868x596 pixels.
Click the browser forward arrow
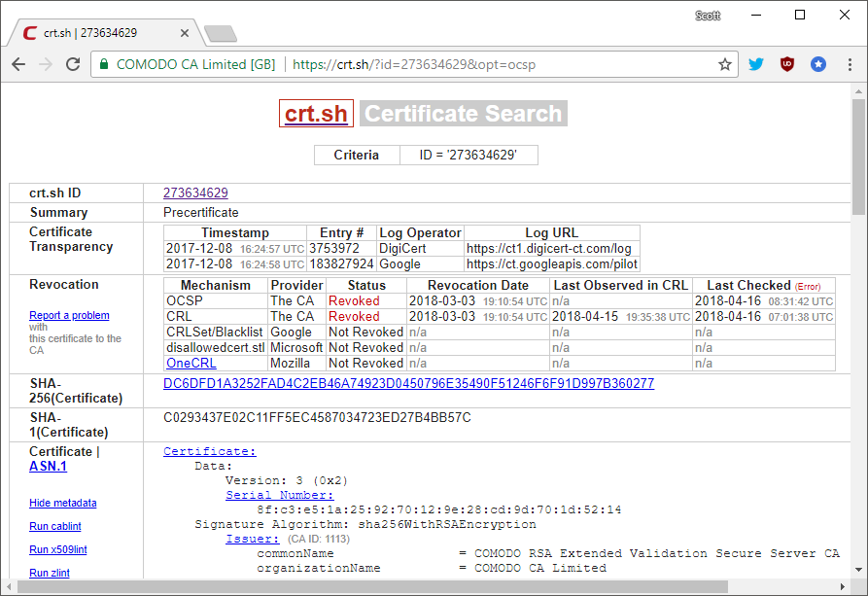click(x=46, y=64)
